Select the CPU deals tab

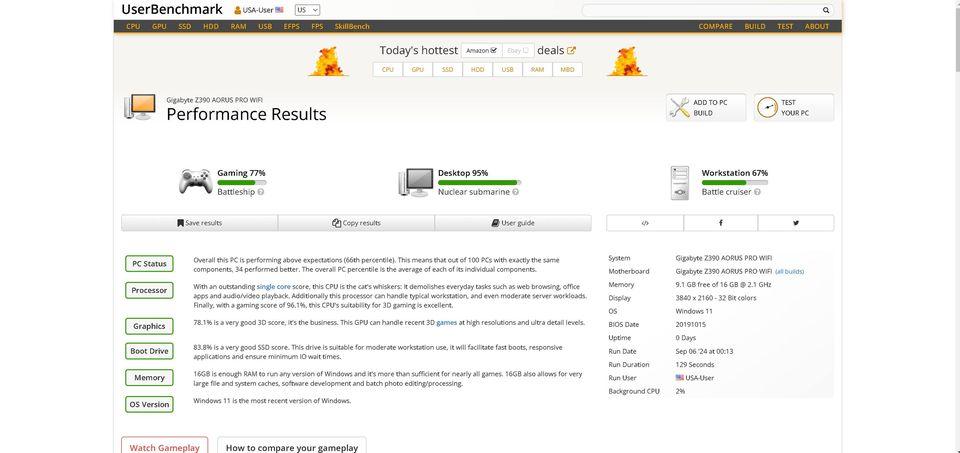coord(388,70)
